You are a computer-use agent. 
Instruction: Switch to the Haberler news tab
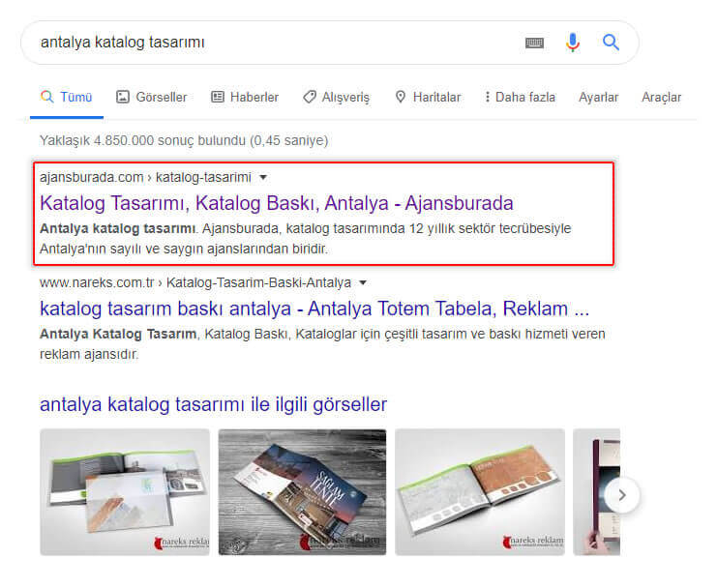[x=245, y=97]
